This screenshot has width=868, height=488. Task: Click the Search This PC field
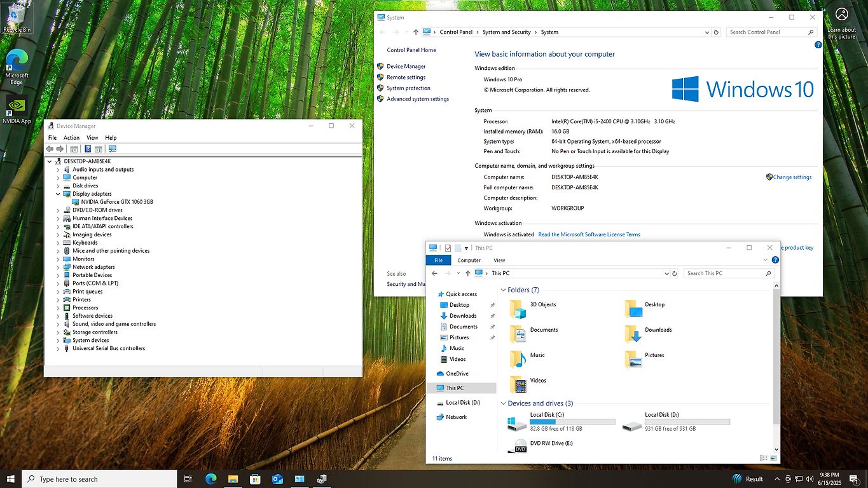729,273
